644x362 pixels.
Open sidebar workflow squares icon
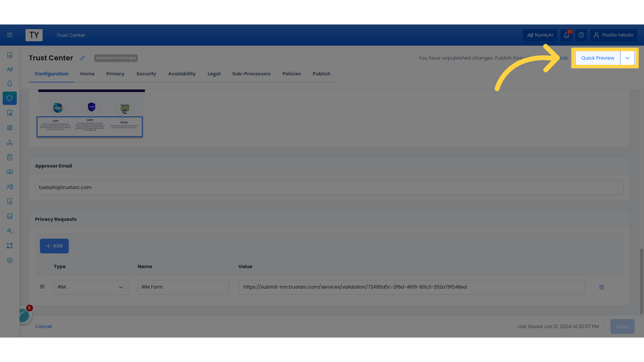point(10,246)
